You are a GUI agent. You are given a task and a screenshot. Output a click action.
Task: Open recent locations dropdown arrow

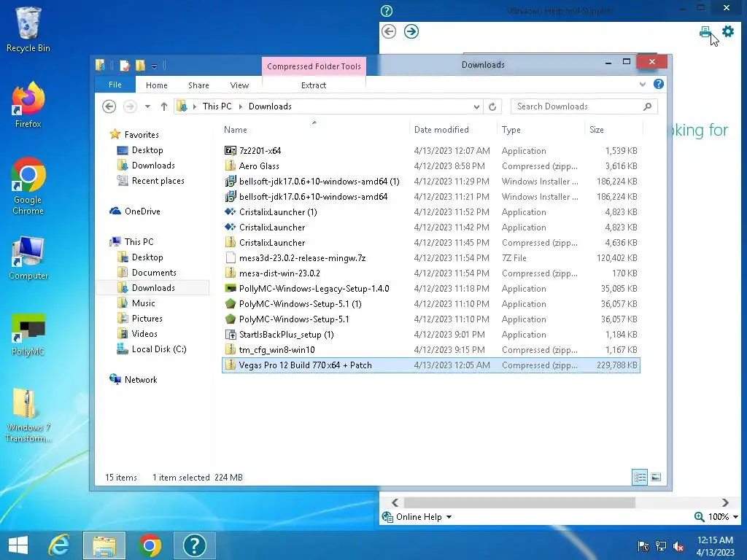click(x=147, y=106)
